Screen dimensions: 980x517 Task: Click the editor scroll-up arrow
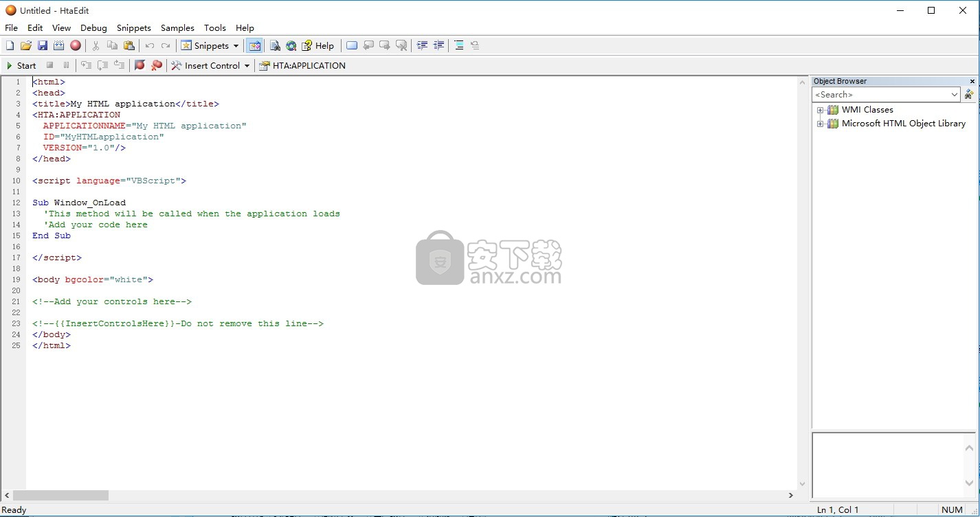[x=802, y=82]
